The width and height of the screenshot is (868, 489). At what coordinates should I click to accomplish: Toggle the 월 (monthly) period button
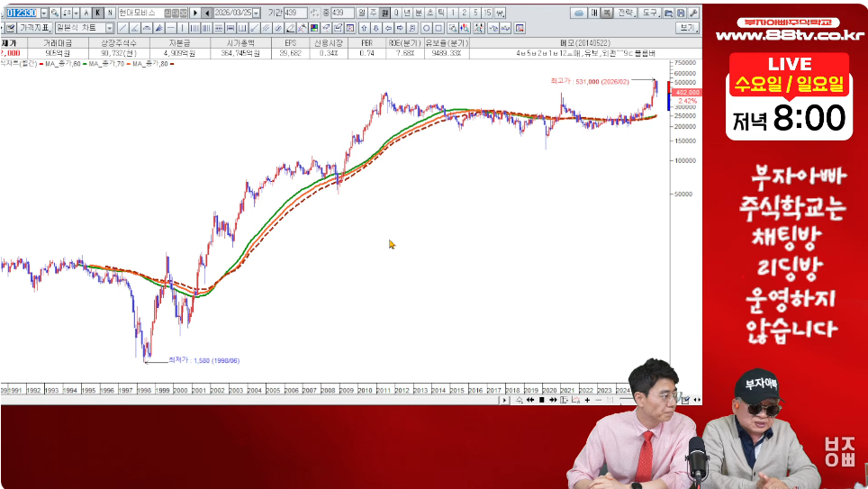click(360, 14)
